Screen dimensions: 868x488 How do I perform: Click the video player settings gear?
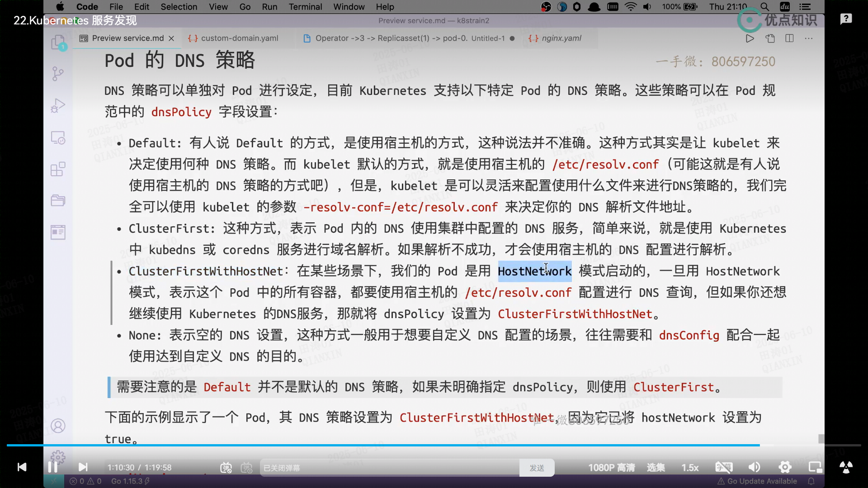[x=785, y=467]
